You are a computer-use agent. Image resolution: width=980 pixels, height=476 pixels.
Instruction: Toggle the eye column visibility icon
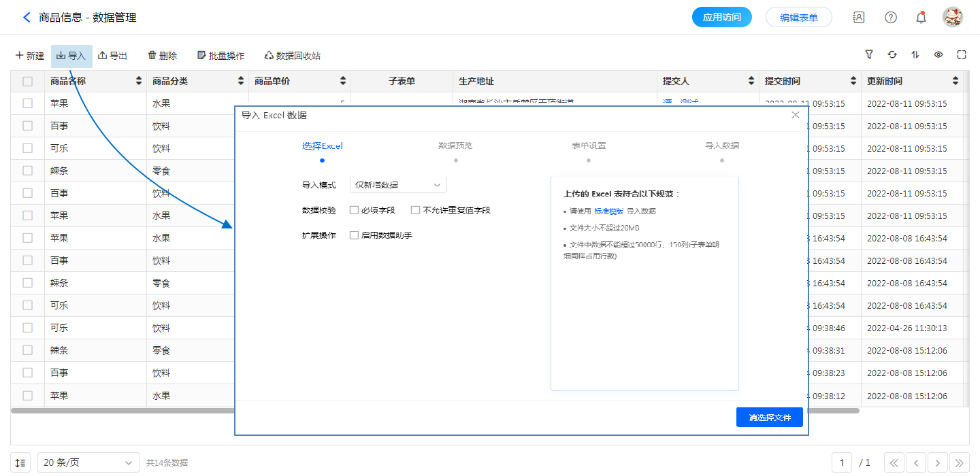point(938,55)
